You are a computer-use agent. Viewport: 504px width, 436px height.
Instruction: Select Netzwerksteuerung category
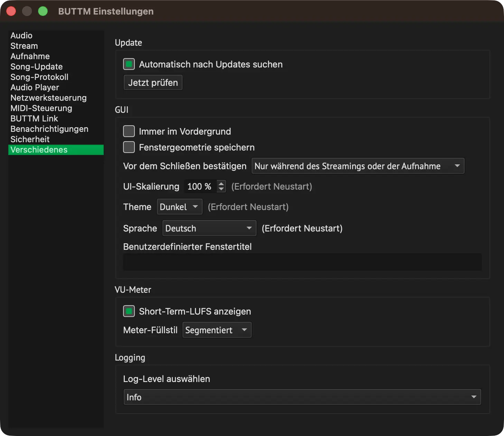pyautogui.click(x=56, y=98)
